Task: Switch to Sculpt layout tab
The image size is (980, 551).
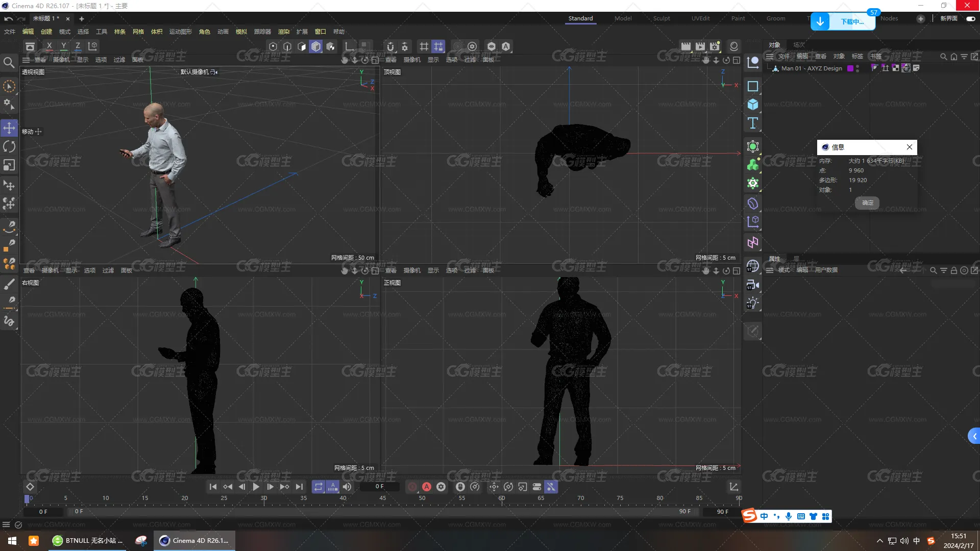Action: [x=661, y=18]
